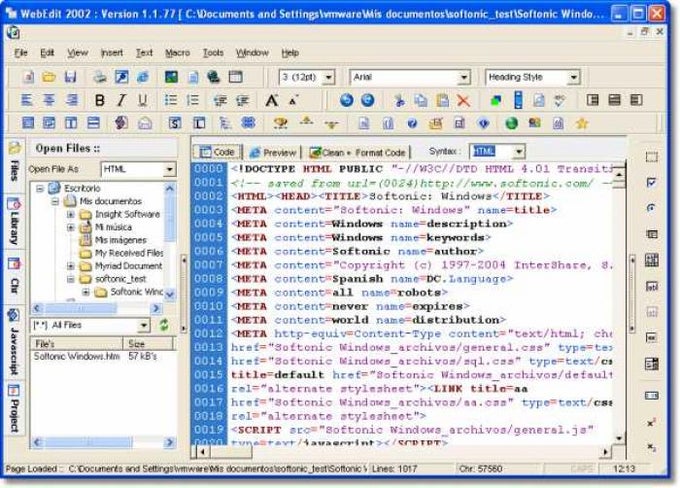The width and height of the screenshot is (680, 488).
Task: Click the Open file folder icon
Action: [49, 77]
